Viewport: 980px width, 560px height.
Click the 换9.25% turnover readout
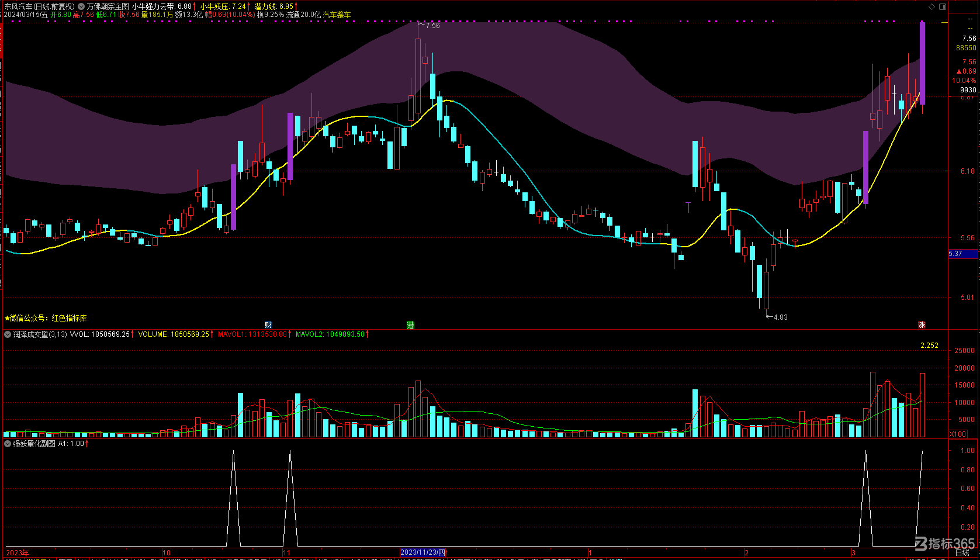point(271,15)
